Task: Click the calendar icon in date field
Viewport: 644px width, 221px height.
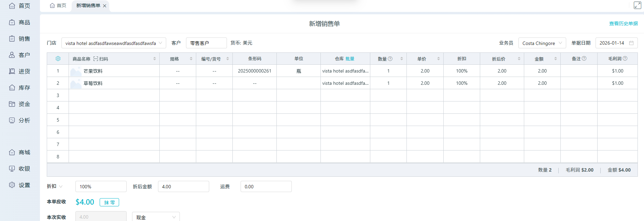Action: [631, 43]
